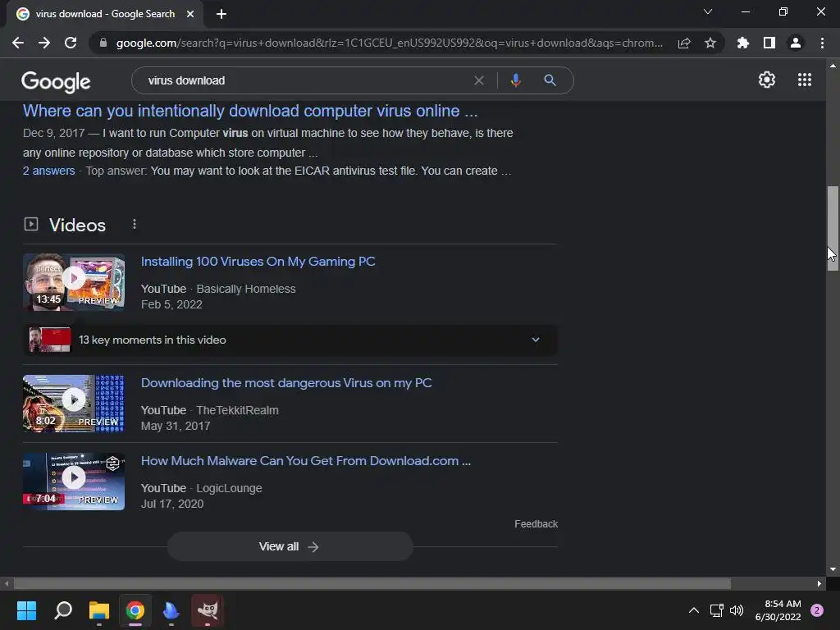Open a new browser tab
Image resolution: width=840 pixels, height=630 pixels.
[x=221, y=14]
